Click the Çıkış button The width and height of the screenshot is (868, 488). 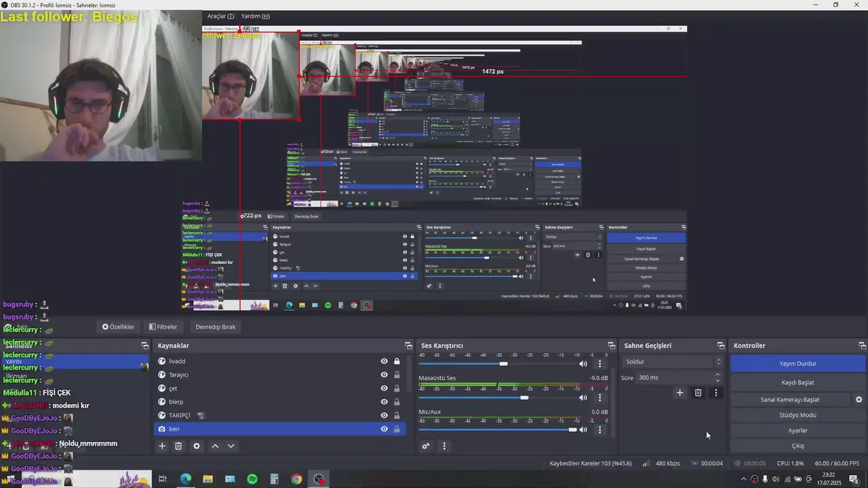coord(797,446)
